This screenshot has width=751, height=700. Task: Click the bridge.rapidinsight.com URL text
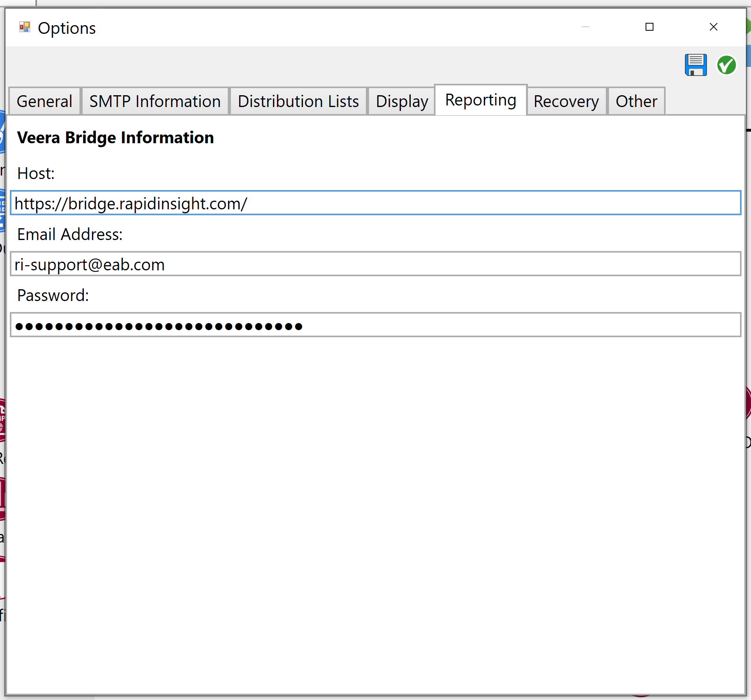(x=131, y=203)
